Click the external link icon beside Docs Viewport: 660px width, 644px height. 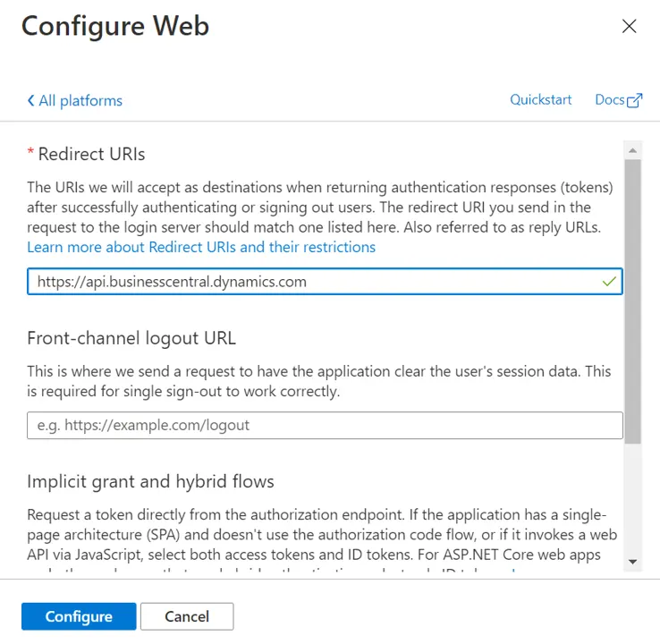634,100
